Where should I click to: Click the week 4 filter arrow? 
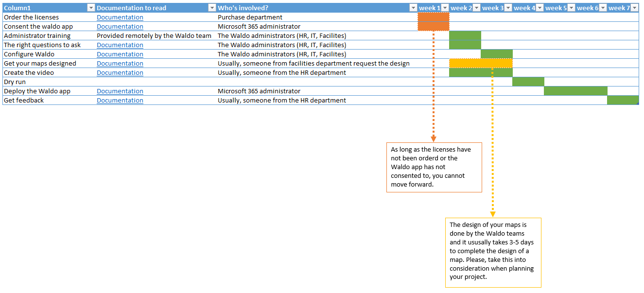click(x=540, y=7)
